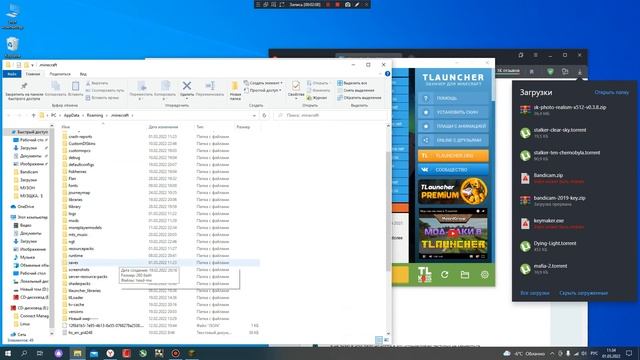640x360 pixels.
Task: Click the green shield icon in browser toolbar
Action: [550, 71]
